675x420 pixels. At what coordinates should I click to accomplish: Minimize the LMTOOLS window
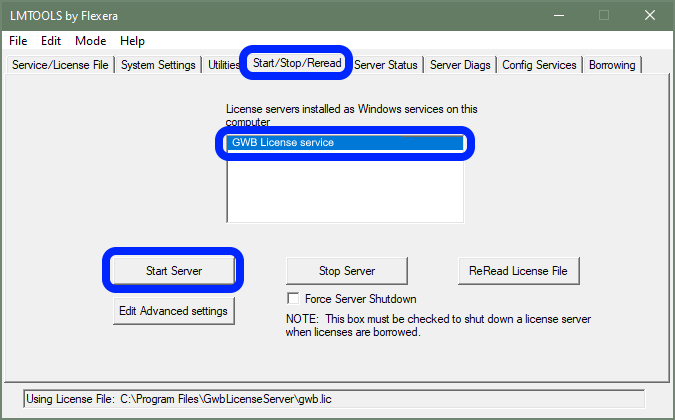(x=559, y=15)
